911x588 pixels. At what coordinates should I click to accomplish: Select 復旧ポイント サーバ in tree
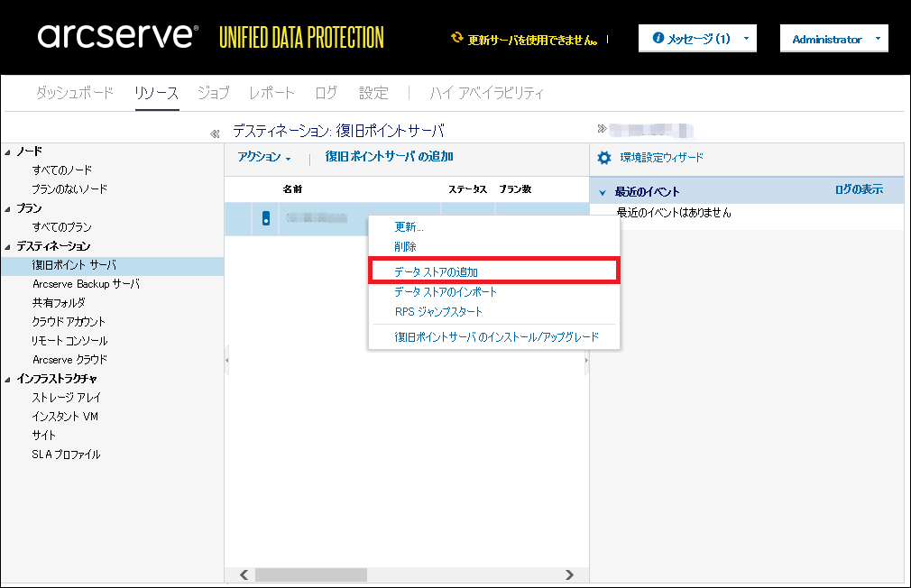(x=74, y=265)
